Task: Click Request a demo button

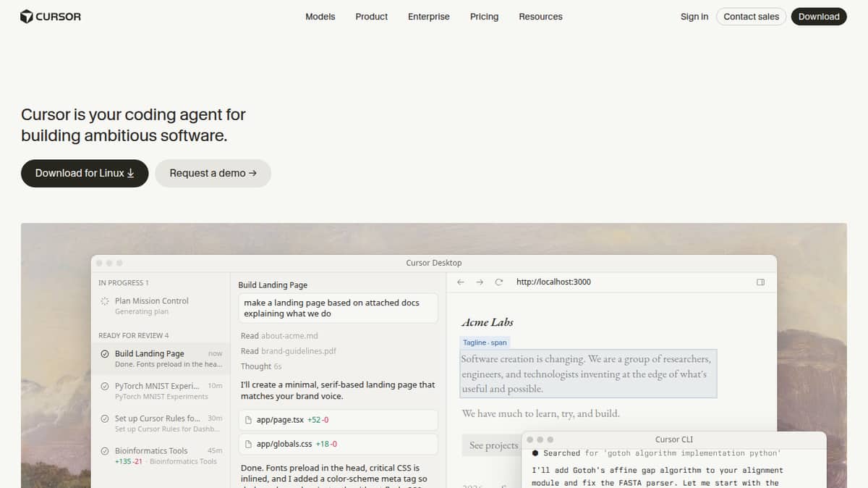Action: [x=213, y=173]
